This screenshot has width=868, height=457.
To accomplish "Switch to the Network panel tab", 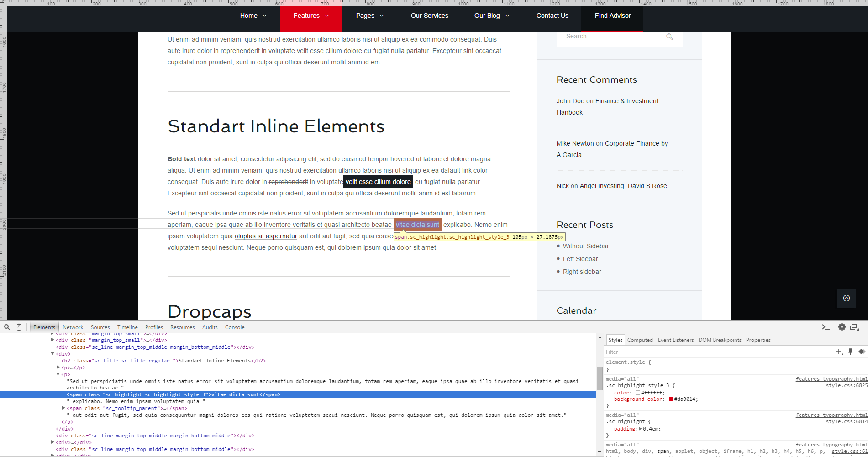I will pyautogui.click(x=73, y=327).
